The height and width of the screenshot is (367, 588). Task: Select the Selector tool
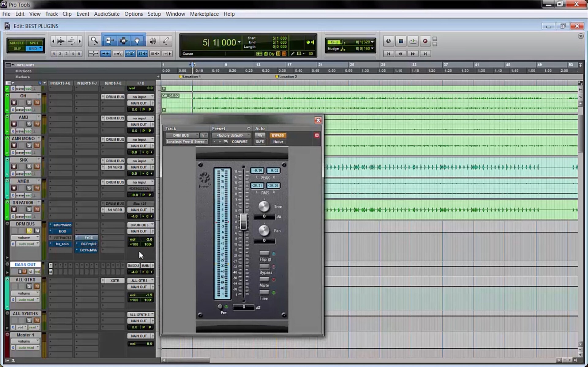coord(123,41)
